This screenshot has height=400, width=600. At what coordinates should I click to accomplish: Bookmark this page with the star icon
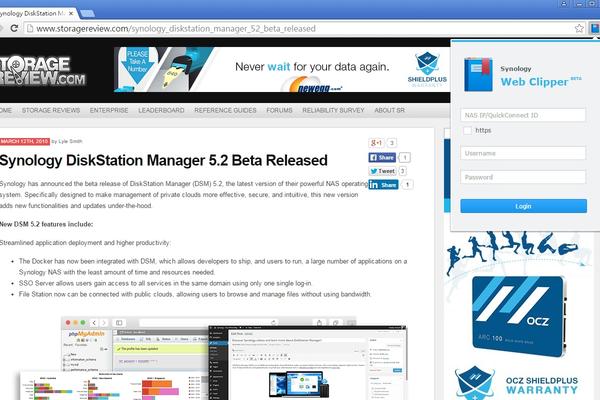[x=579, y=28]
